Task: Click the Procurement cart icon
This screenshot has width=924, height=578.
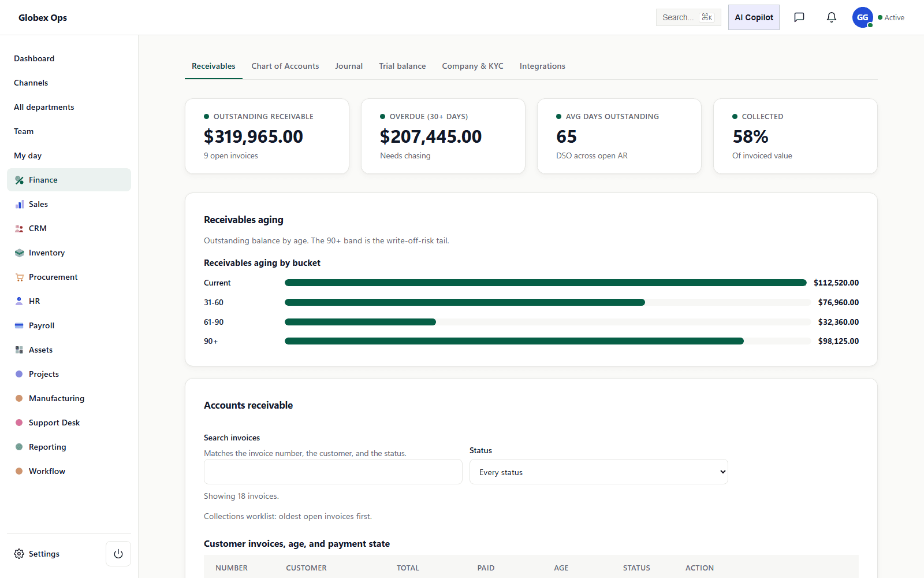Action: [x=19, y=277]
